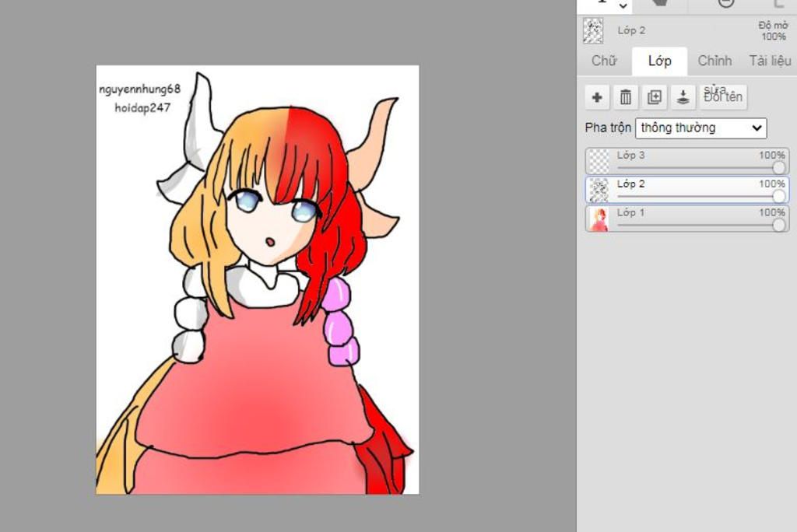Add a new layer with the plus icon
The width and height of the screenshot is (797, 532).
(x=597, y=97)
